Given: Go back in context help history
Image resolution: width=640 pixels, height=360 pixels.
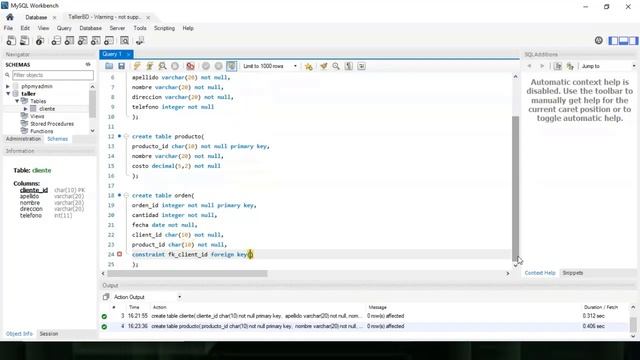Looking at the screenshot, I should (x=529, y=66).
